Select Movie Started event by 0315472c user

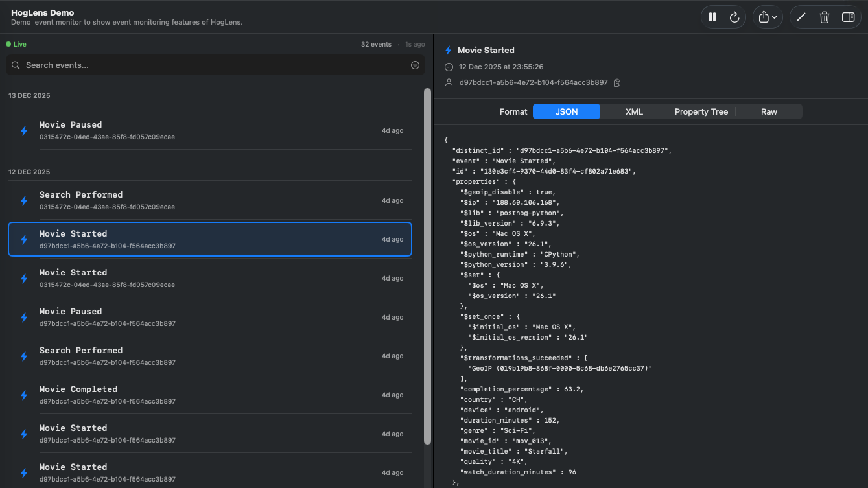coord(210,278)
